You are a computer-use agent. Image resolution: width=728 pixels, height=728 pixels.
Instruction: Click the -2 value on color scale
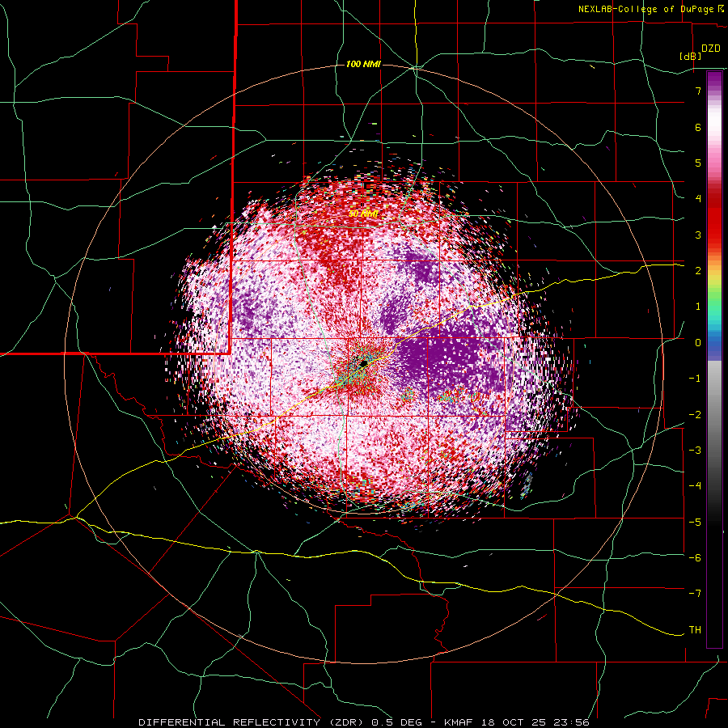(x=695, y=415)
